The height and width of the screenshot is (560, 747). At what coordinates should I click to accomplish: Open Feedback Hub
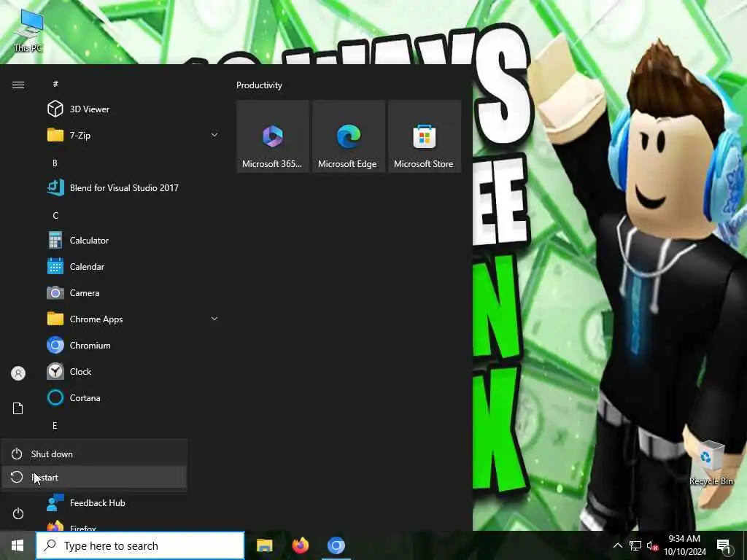(133, 503)
